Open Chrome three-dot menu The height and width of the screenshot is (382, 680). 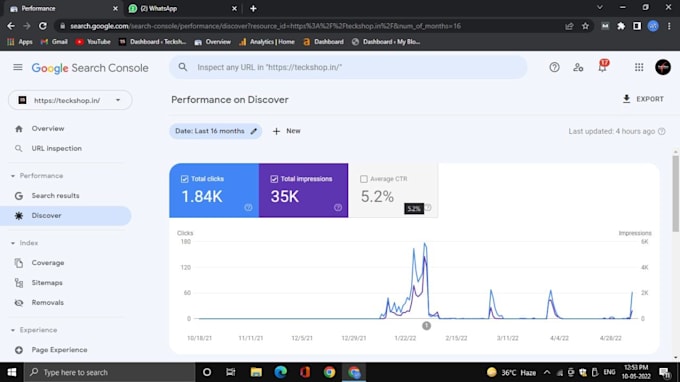point(669,26)
